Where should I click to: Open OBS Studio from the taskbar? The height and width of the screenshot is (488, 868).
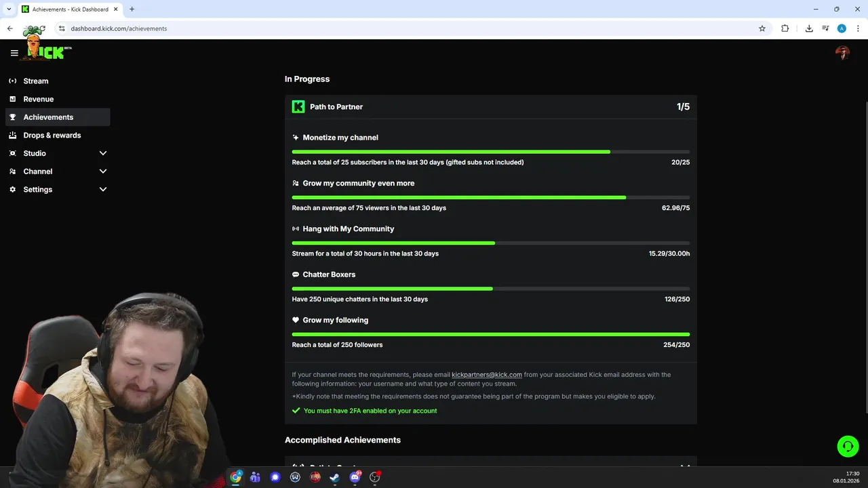click(374, 477)
